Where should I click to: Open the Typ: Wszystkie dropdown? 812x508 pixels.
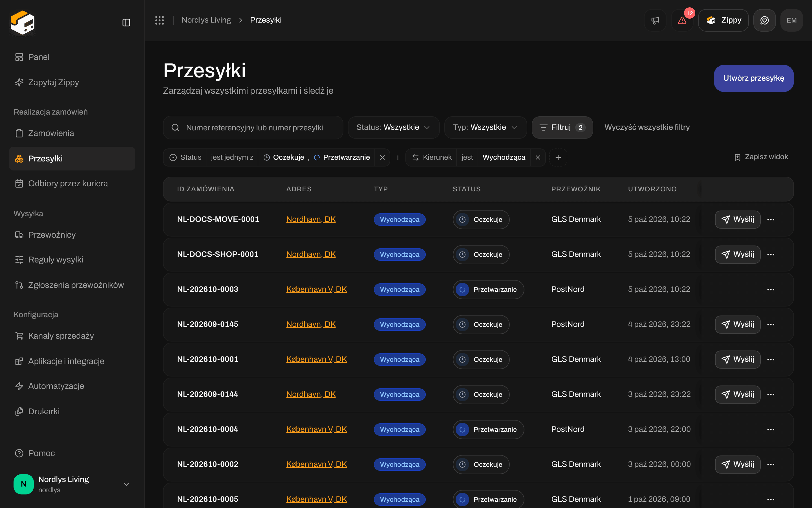tap(486, 127)
